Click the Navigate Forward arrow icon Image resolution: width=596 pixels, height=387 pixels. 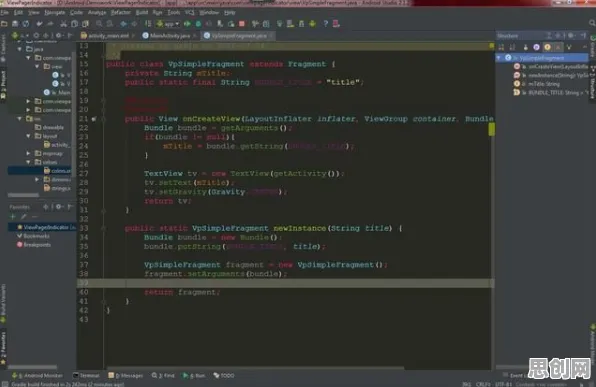134,24
